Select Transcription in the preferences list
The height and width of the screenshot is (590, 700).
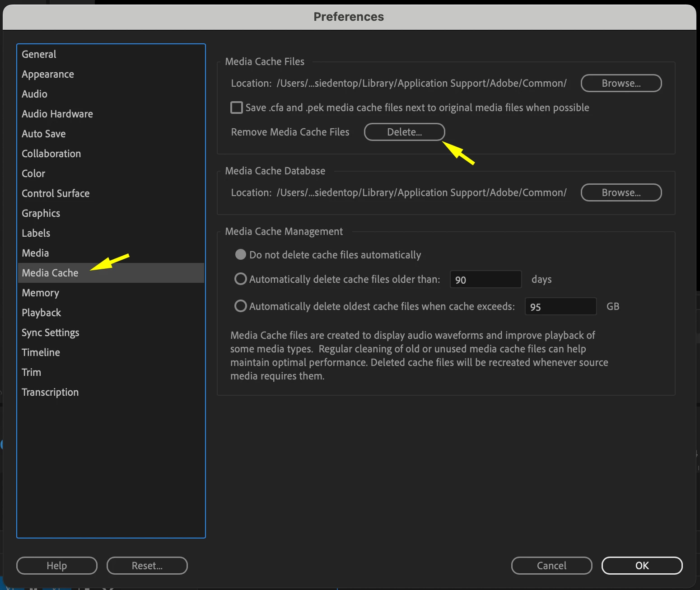tap(111, 392)
